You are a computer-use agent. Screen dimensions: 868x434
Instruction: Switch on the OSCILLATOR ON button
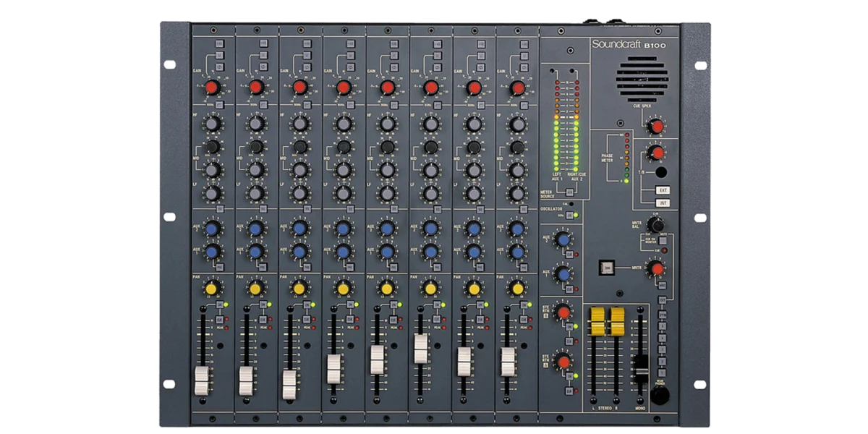[x=569, y=216]
